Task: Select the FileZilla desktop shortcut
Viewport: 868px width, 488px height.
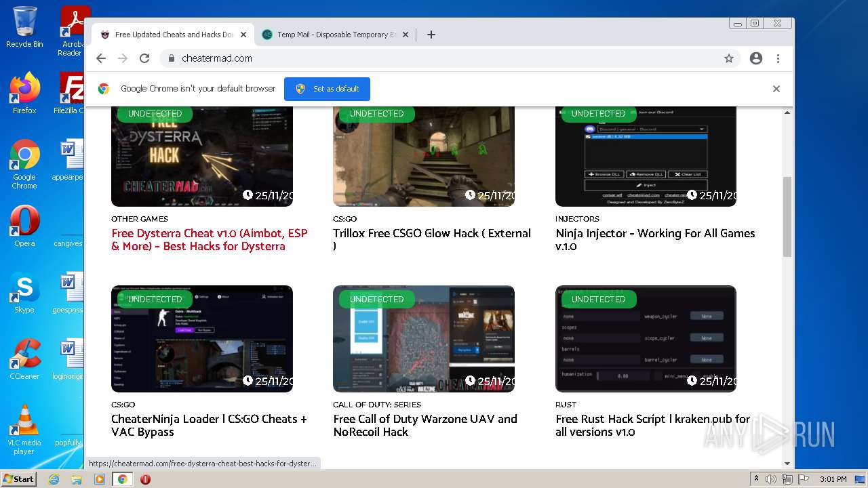Action: pyautogui.click(x=71, y=93)
